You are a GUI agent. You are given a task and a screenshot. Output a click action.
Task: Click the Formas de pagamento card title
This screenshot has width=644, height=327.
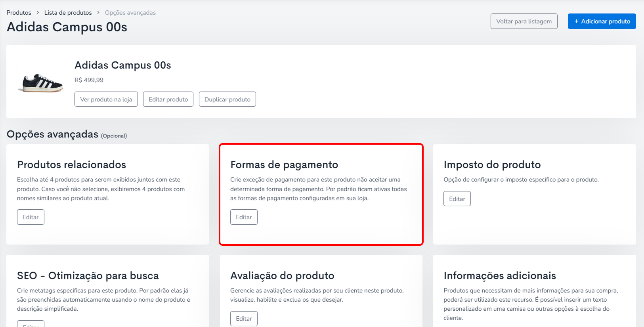coord(284,164)
